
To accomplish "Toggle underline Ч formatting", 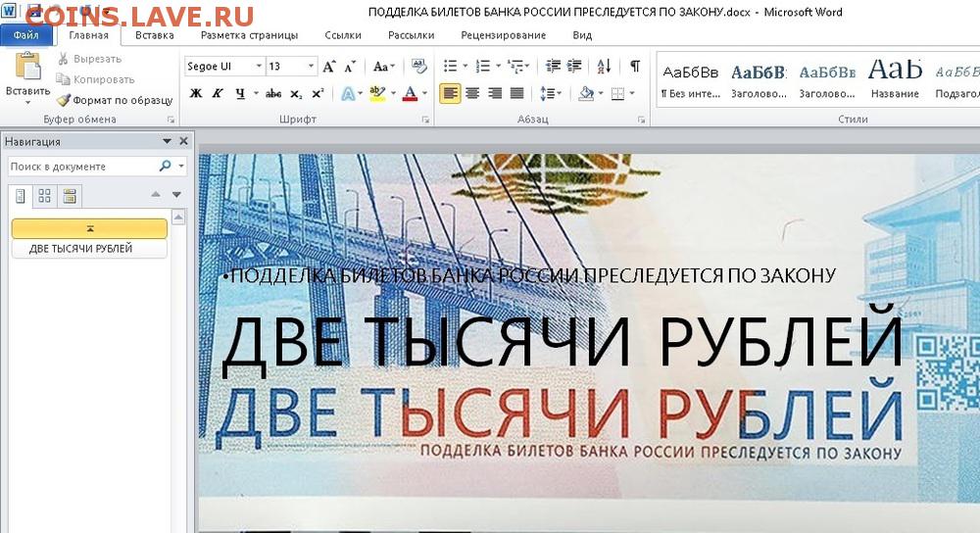I will pyautogui.click(x=240, y=94).
